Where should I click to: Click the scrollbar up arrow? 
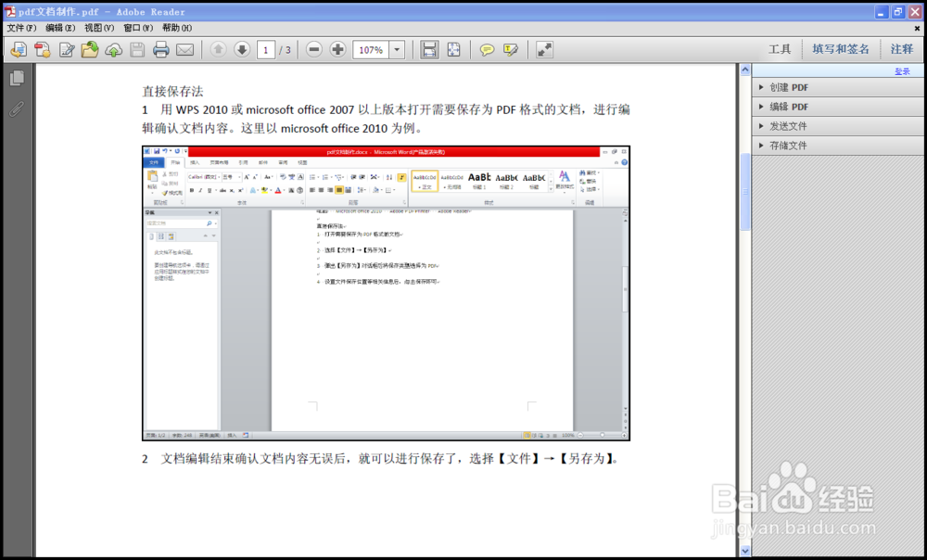(x=745, y=70)
